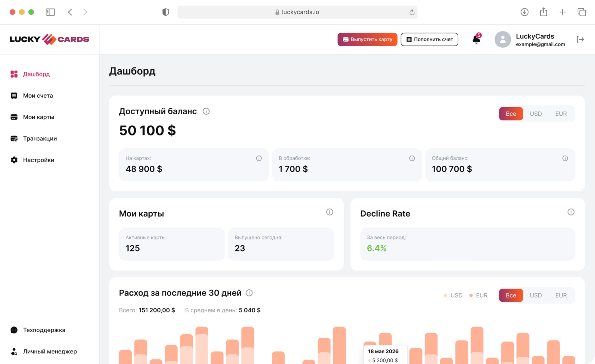The image size is (595, 364).
Task: Open the Dashboard grid icon in sidebar
Action: (14, 74)
